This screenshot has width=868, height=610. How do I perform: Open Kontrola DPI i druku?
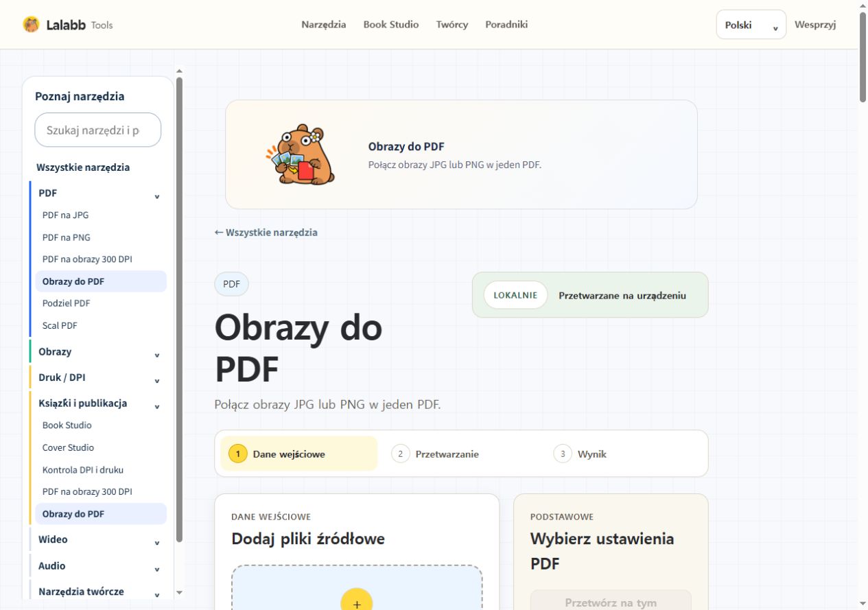[83, 470]
